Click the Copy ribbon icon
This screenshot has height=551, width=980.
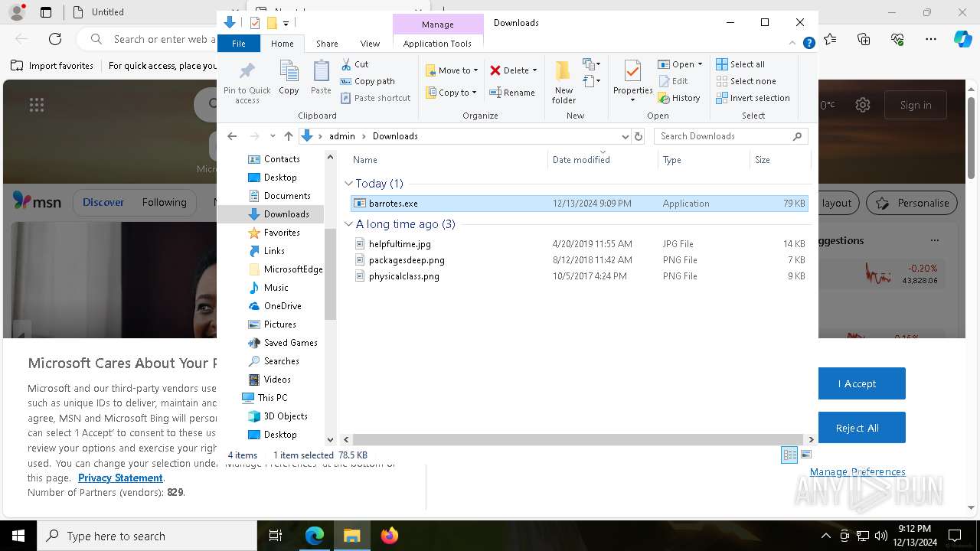289,78
